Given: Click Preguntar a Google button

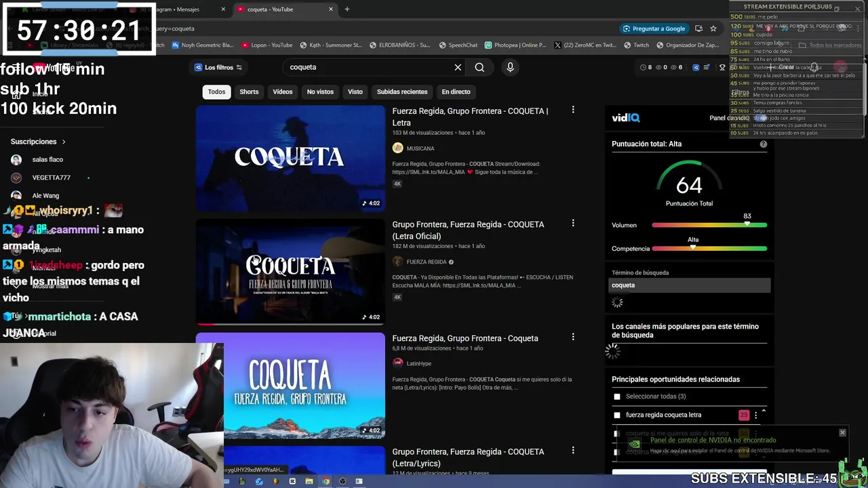Looking at the screenshot, I should click(x=654, y=28).
